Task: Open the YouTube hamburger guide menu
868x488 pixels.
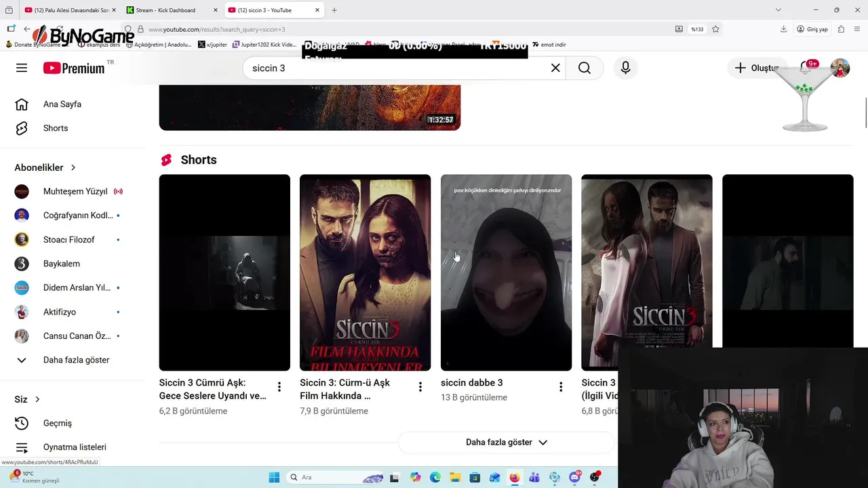Action: pos(22,68)
